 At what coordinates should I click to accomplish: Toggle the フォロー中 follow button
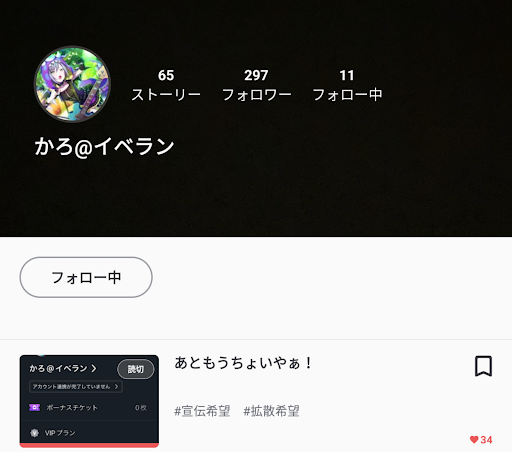[86, 277]
